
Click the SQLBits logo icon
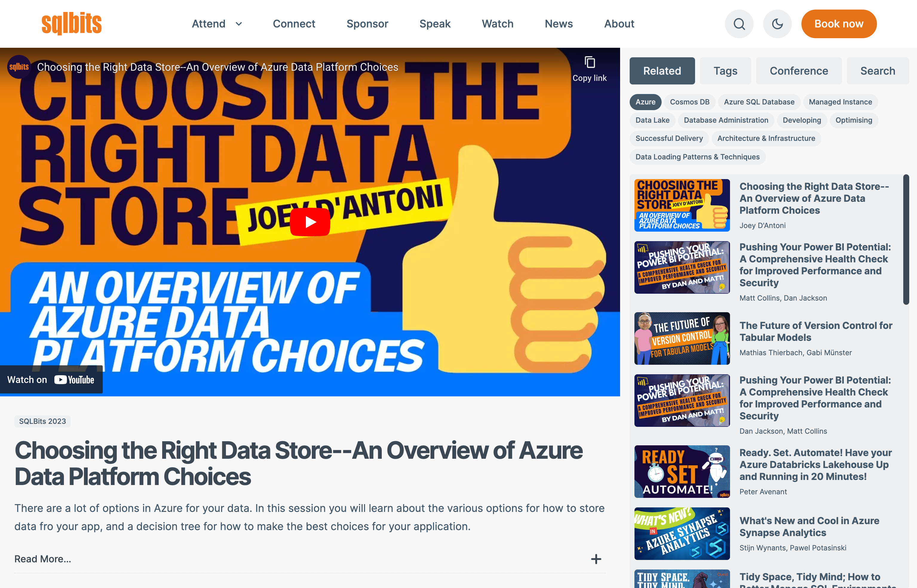(71, 23)
